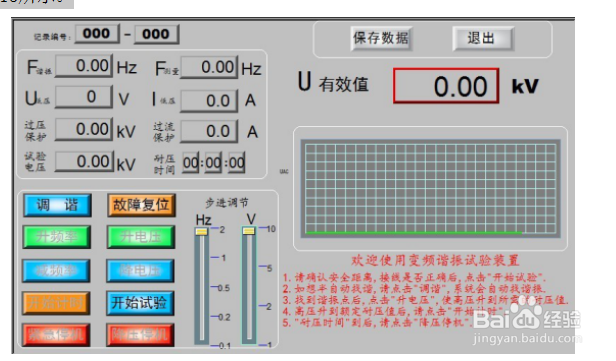Click the blue 开始试验 start test button
This screenshot has height=361, width=616.
(x=140, y=303)
